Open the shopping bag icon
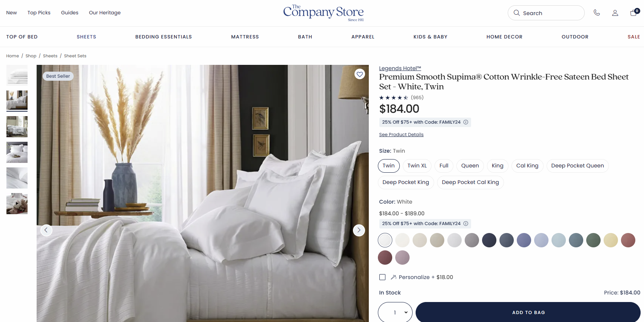Image resolution: width=644 pixels, height=322 pixels. tap(633, 13)
